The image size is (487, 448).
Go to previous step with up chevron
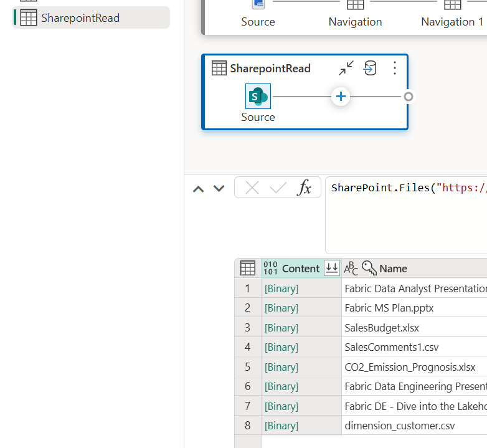click(199, 189)
